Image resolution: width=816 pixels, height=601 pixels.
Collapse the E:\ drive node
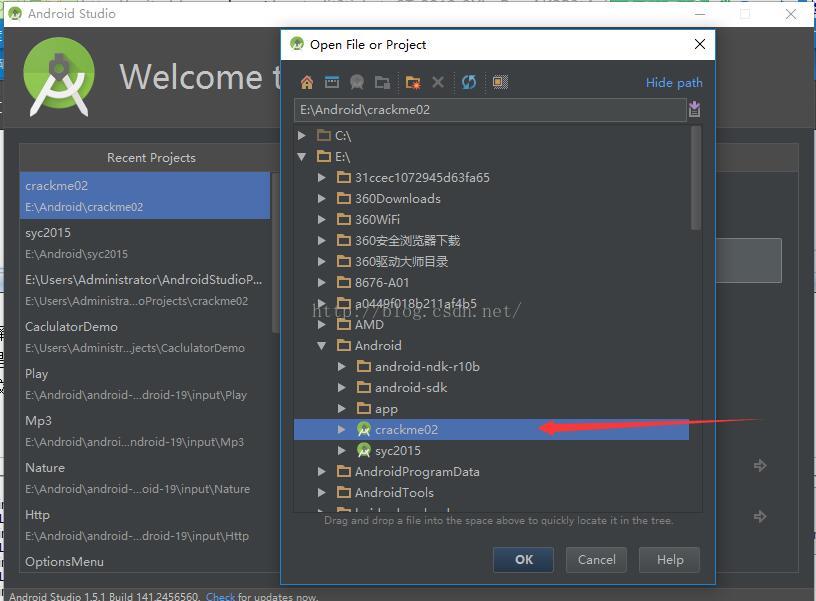pyautogui.click(x=302, y=157)
